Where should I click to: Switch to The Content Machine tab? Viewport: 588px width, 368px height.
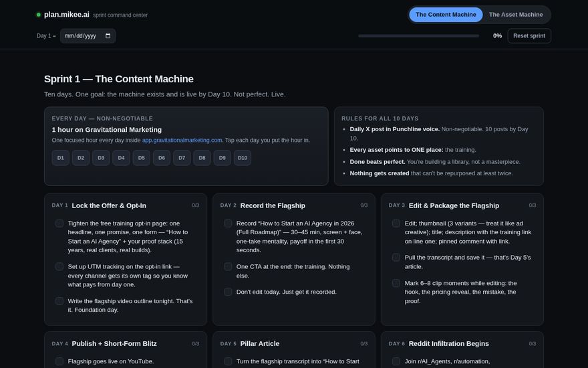tap(446, 15)
